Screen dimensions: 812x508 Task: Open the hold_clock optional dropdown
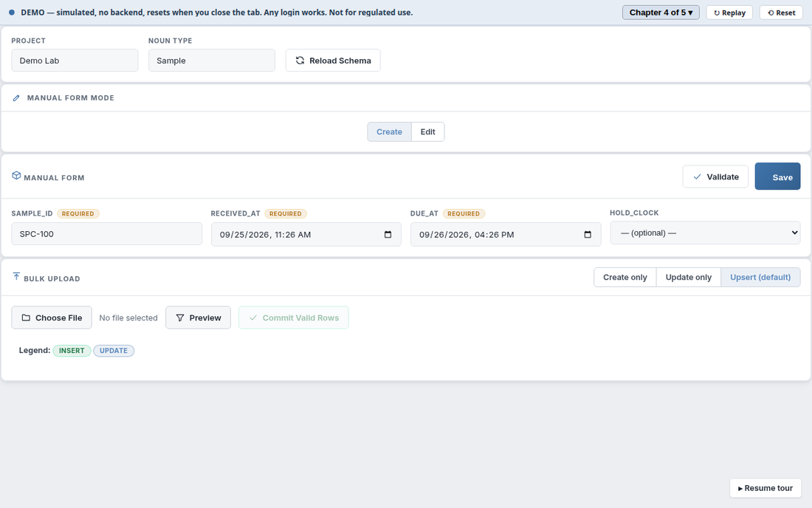705,233
